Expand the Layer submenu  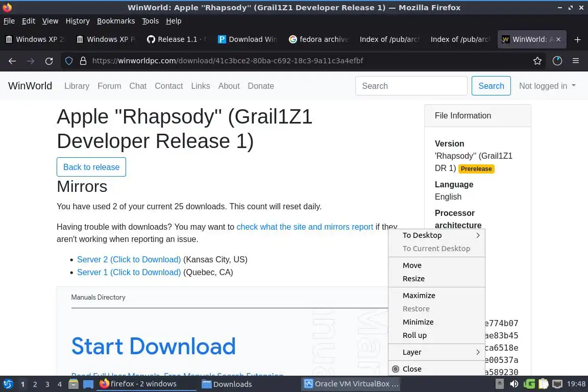tap(436, 352)
